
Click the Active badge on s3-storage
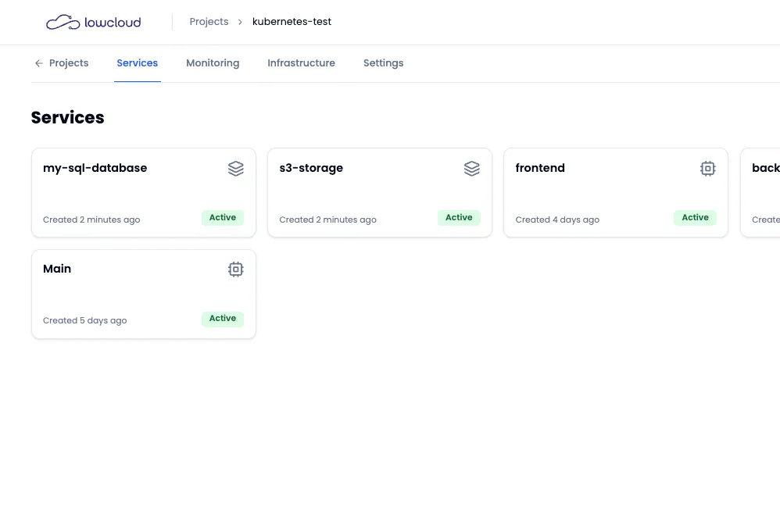click(459, 217)
